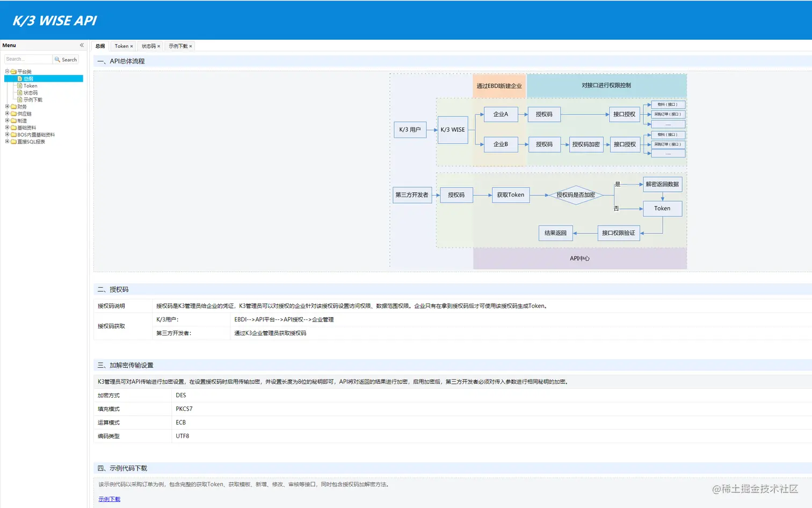This screenshot has width=812, height=508.
Task: Expand the 供应链 tree node
Action: (x=7, y=113)
